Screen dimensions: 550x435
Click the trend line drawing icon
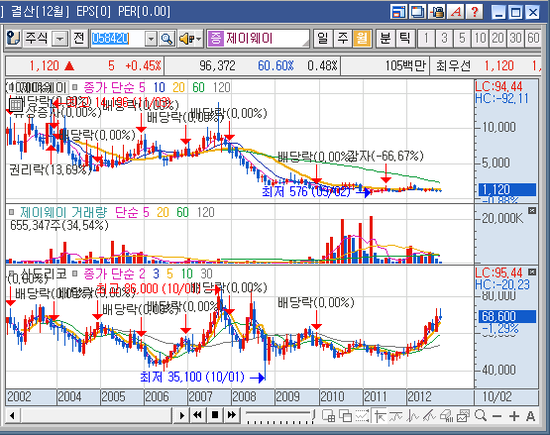click(x=429, y=416)
